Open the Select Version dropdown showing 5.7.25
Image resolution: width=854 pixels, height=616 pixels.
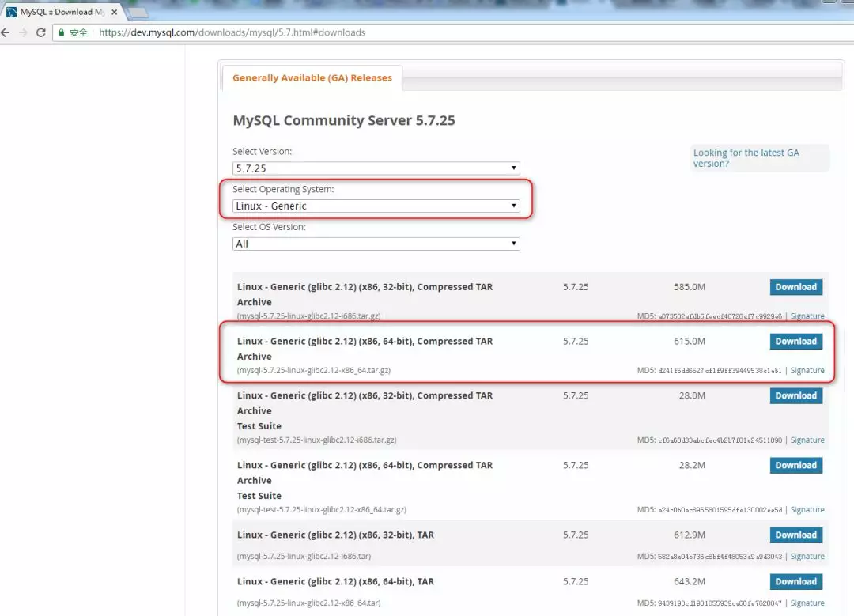click(x=376, y=168)
